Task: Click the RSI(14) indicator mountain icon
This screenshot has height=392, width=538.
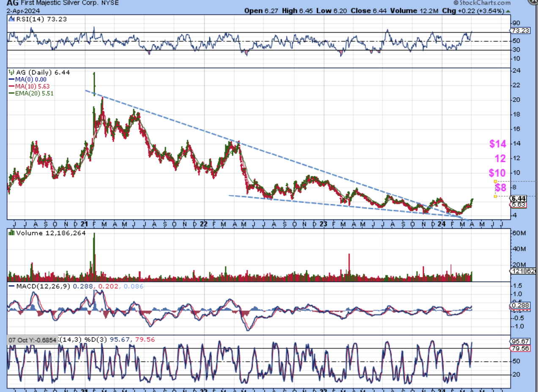Action: pos(11,19)
